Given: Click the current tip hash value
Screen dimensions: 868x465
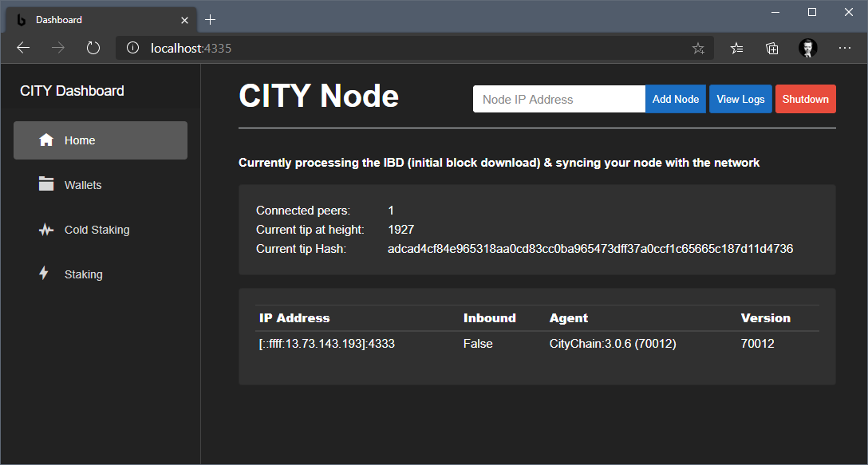Looking at the screenshot, I should 590,249.
